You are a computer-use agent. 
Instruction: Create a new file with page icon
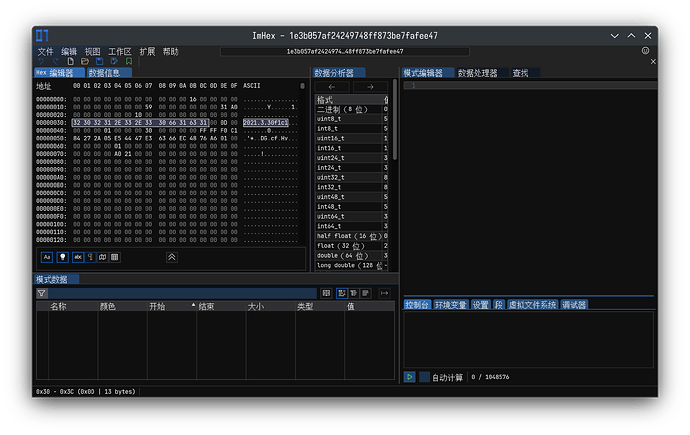pyautogui.click(x=70, y=62)
